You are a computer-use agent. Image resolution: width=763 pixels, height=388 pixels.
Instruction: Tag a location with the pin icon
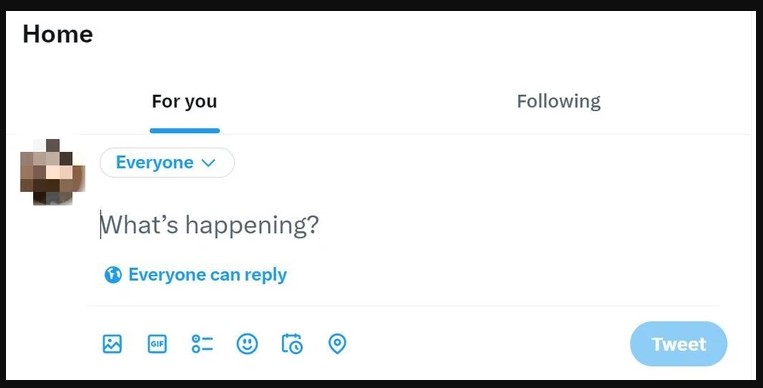coord(337,344)
